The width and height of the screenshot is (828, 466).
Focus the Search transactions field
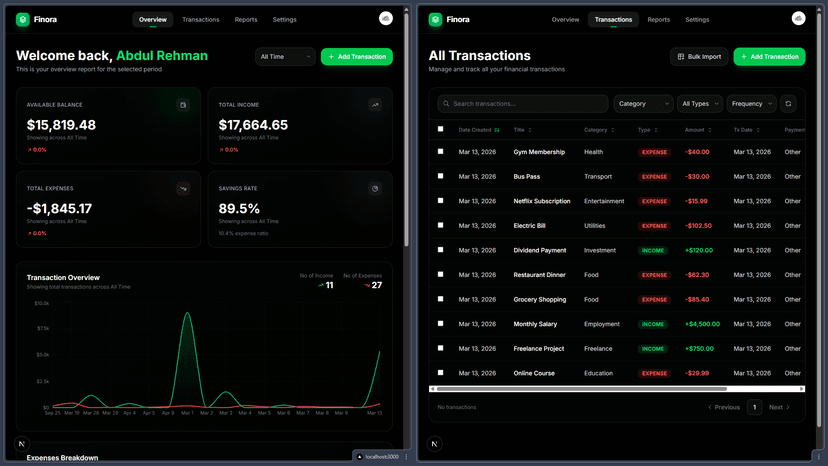523,104
